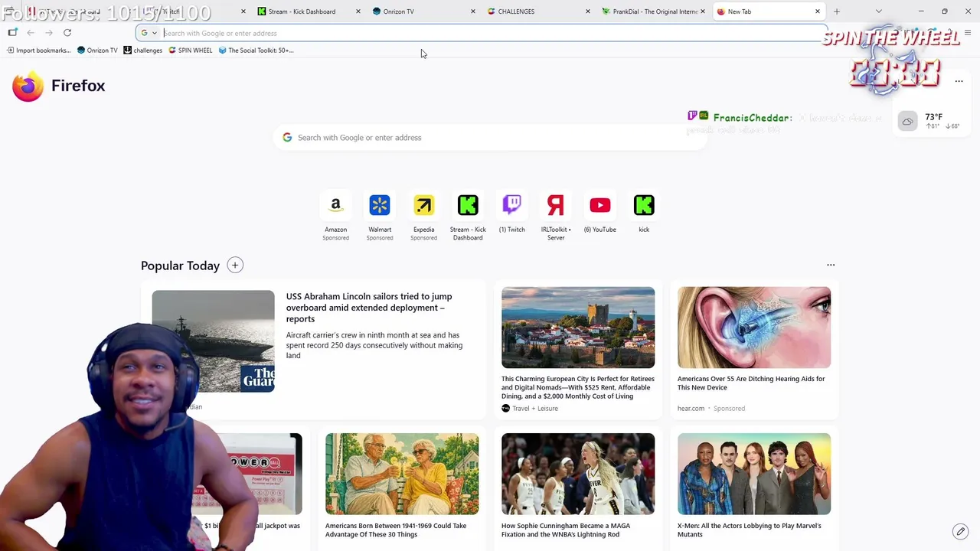Open the X-Men actors group thumbnail
Viewport: 980px width, 551px height.
tap(754, 474)
